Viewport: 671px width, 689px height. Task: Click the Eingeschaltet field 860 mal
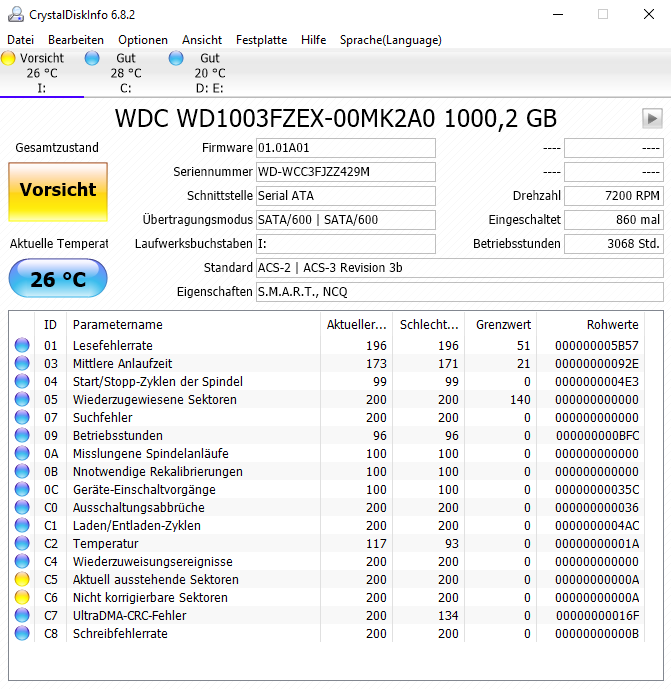[x=614, y=220]
